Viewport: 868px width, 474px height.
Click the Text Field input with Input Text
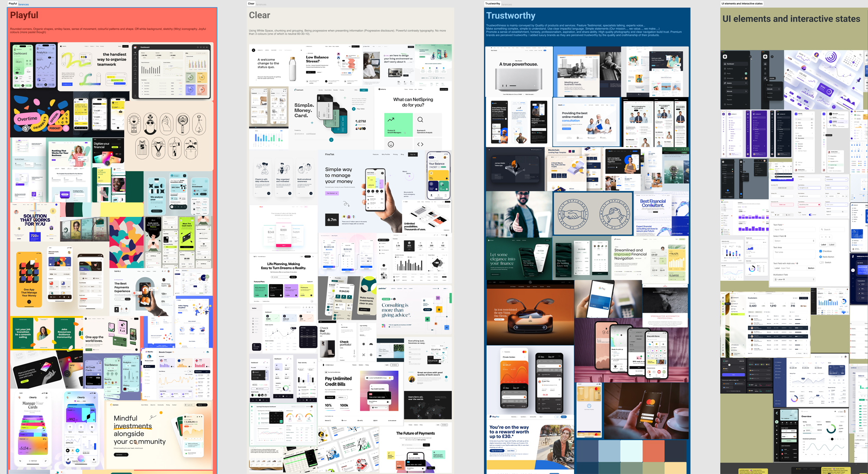[795, 229]
